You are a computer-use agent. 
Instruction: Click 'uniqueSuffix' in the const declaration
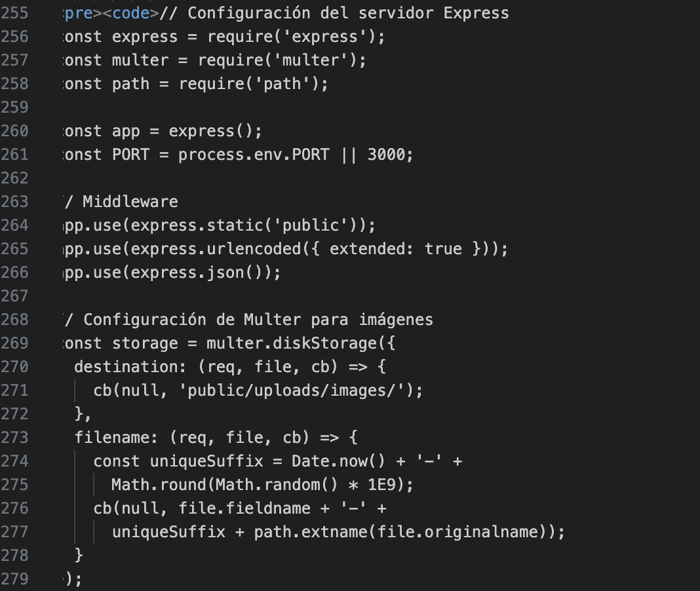[206, 461]
